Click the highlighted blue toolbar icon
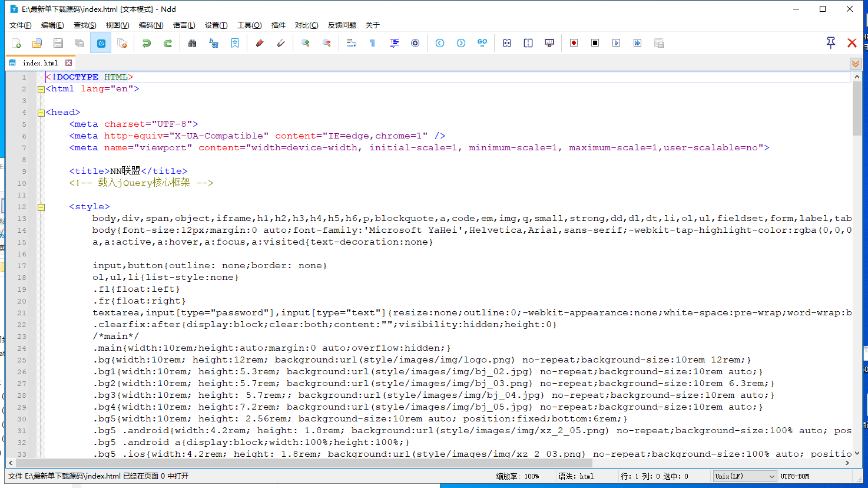The width and height of the screenshot is (868, 488). (101, 43)
